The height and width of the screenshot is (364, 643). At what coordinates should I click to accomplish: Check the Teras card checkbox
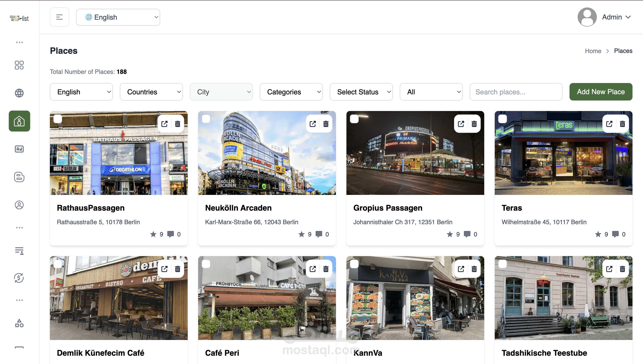click(x=502, y=119)
